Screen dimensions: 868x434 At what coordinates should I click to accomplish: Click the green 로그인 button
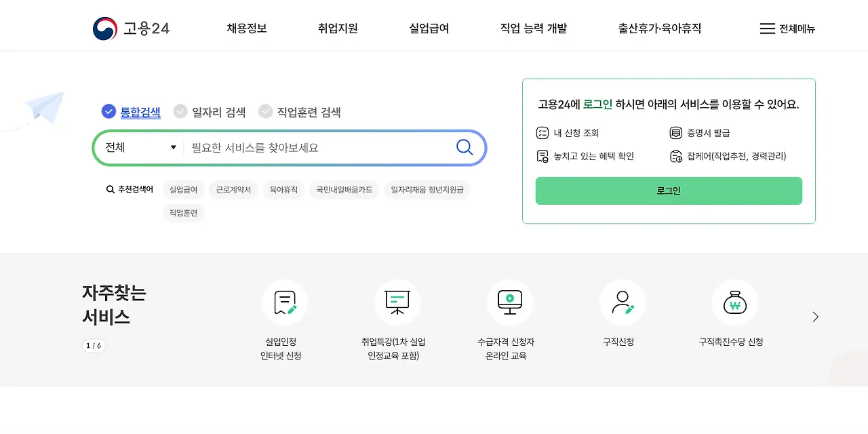(669, 191)
